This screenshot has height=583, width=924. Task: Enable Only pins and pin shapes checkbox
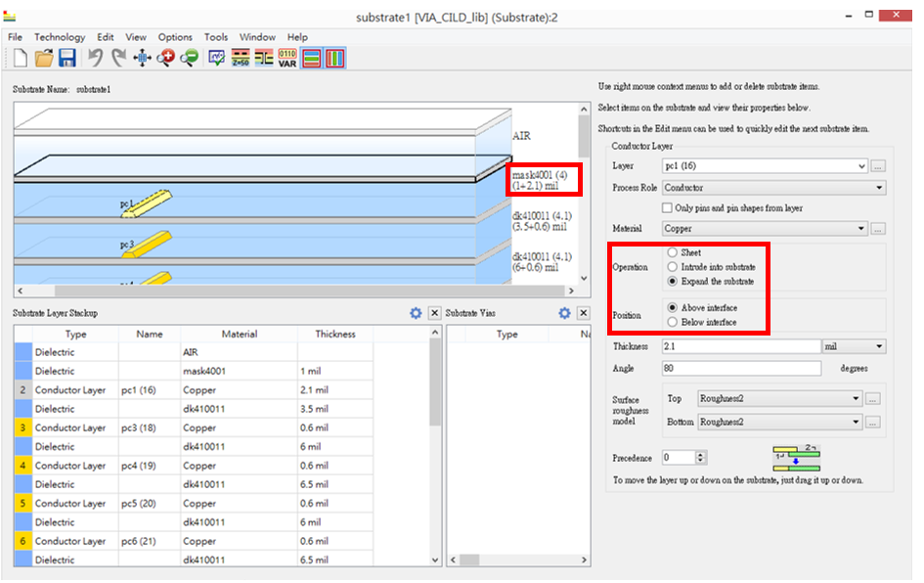(x=667, y=207)
